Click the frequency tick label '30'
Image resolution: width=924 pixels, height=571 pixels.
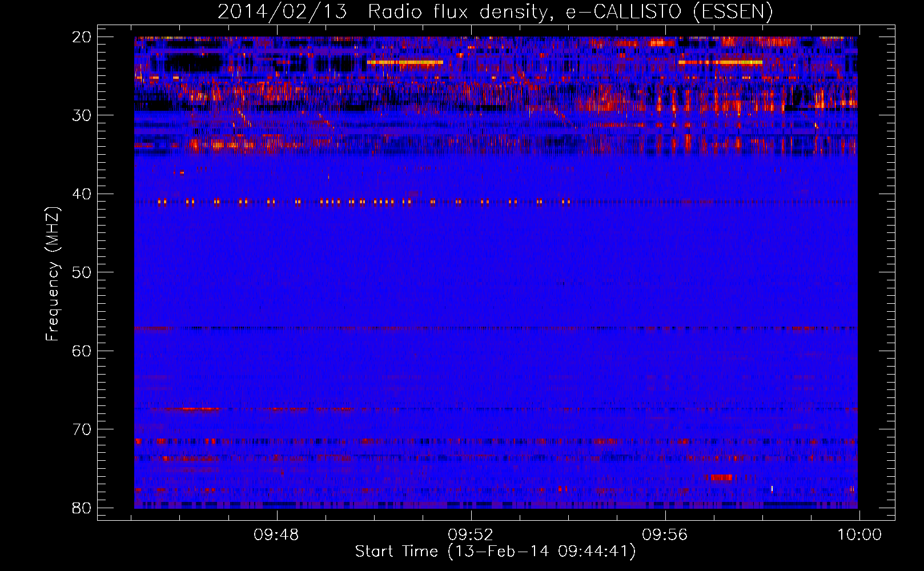[82, 115]
